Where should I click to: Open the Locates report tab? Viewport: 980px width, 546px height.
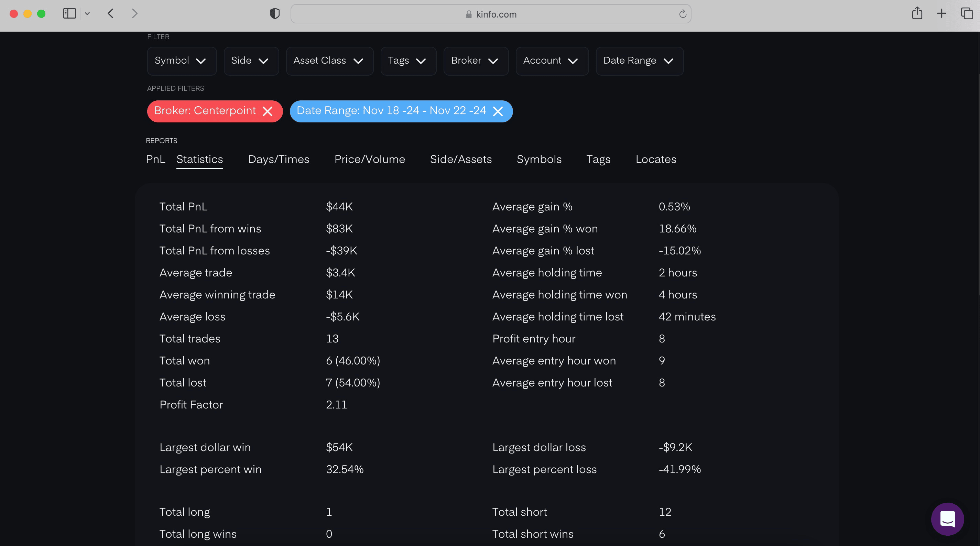click(x=655, y=159)
